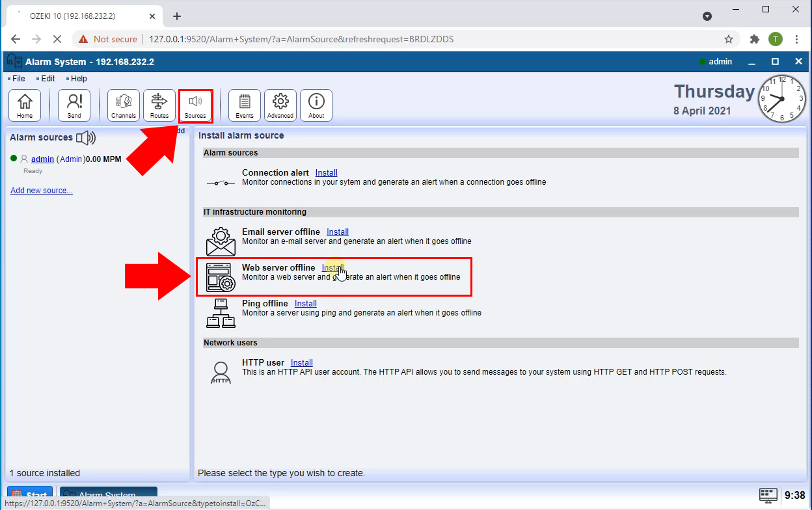Viewport: 812px width, 510px height.
Task: Click the Not secure warning indicator
Action: click(108, 39)
